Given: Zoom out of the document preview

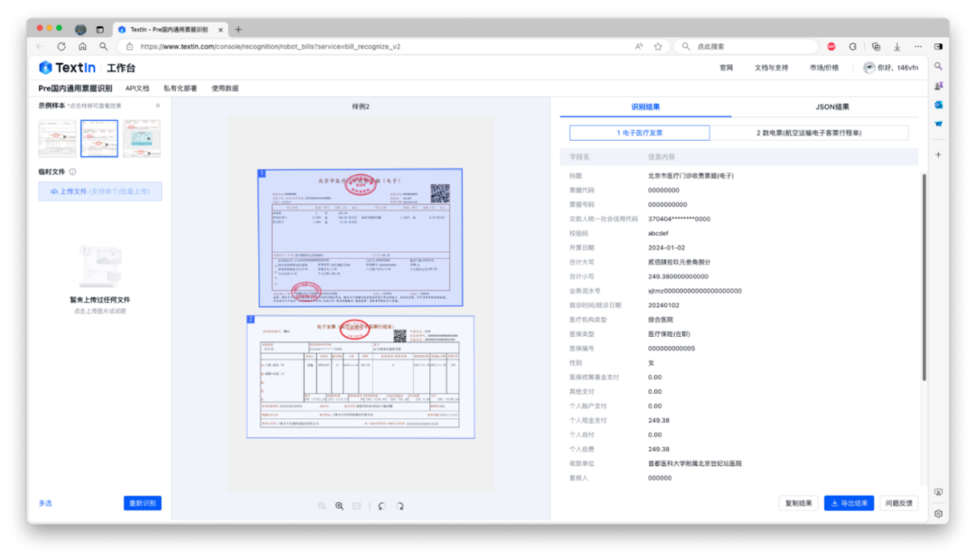Looking at the screenshot, I should tap(322, 506).
